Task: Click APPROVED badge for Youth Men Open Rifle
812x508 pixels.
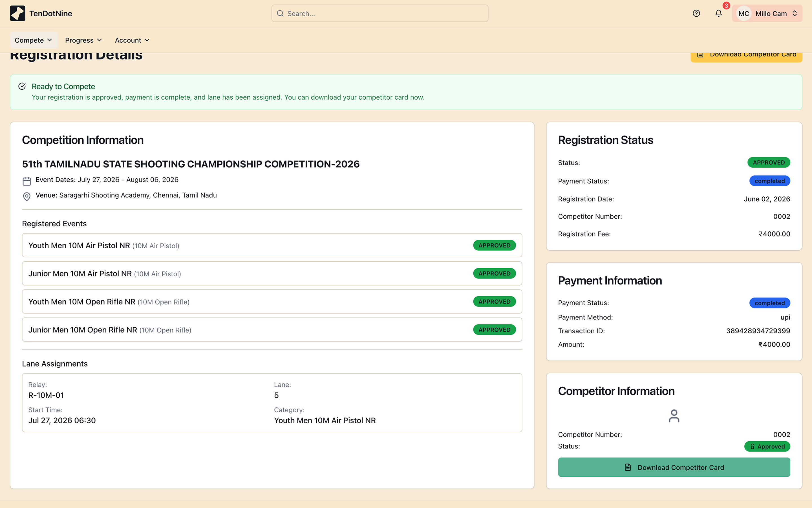Action: pyautogui.click(x=494, y=302)
